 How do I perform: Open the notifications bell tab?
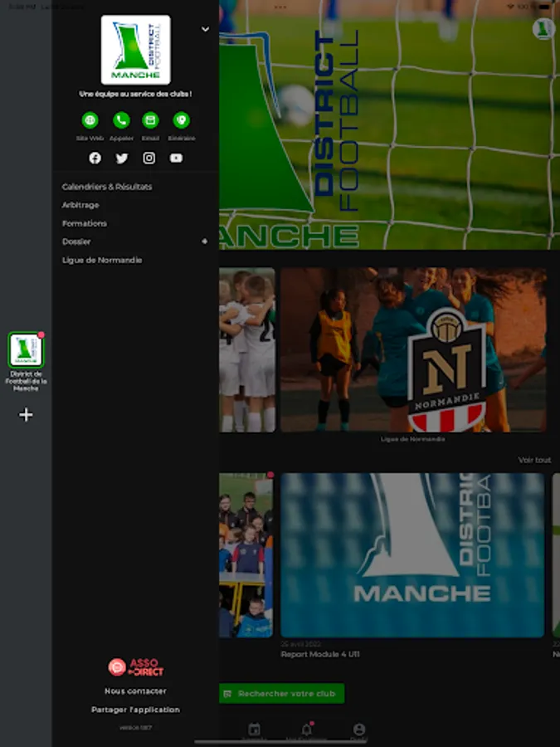307,730
